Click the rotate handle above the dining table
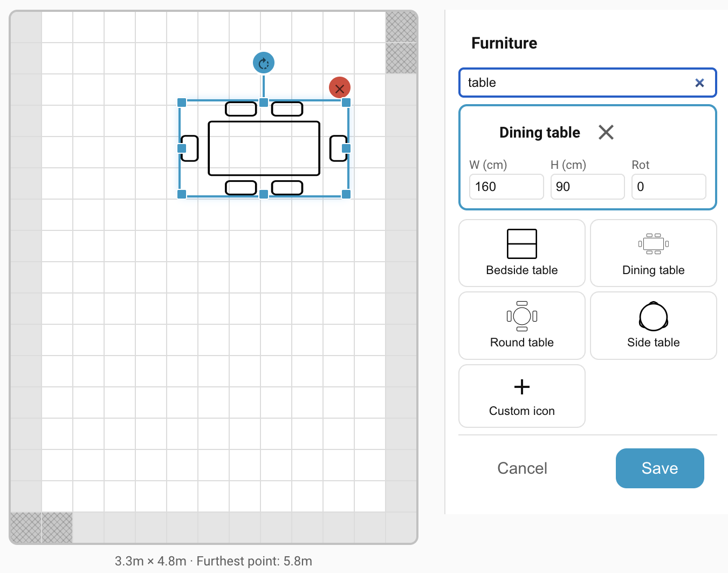The image size is (728, 573). pos(264,63)
